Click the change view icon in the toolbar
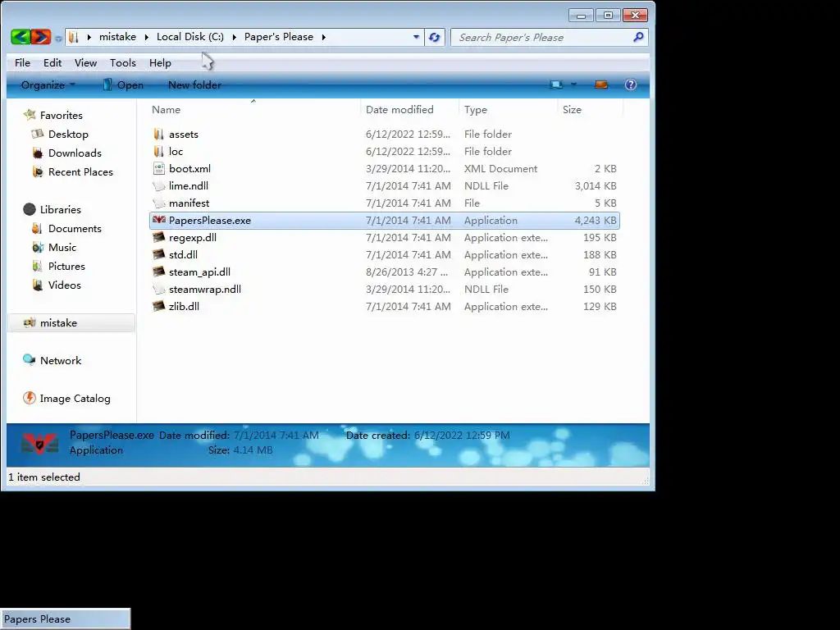This screenshot has width=840, height=630. (556, 84)
